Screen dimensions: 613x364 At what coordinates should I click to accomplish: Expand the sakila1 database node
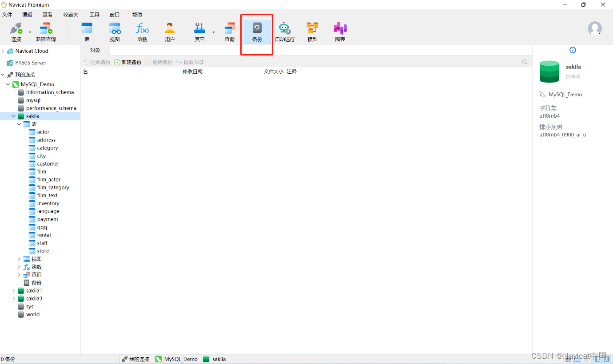(x=14, y=291)
